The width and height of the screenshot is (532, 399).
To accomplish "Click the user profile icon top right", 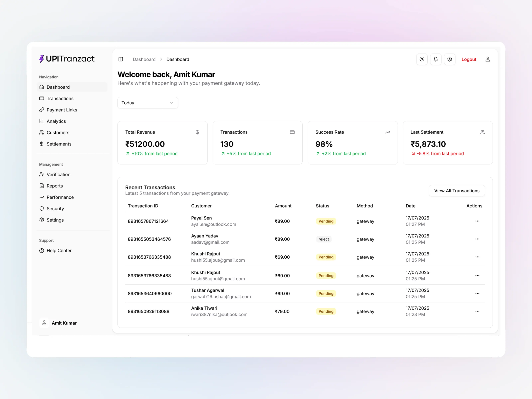I will (x=488, y=59).
